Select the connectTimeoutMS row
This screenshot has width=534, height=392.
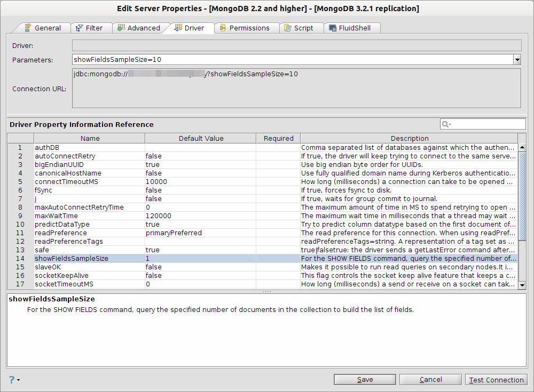(262, 181)
